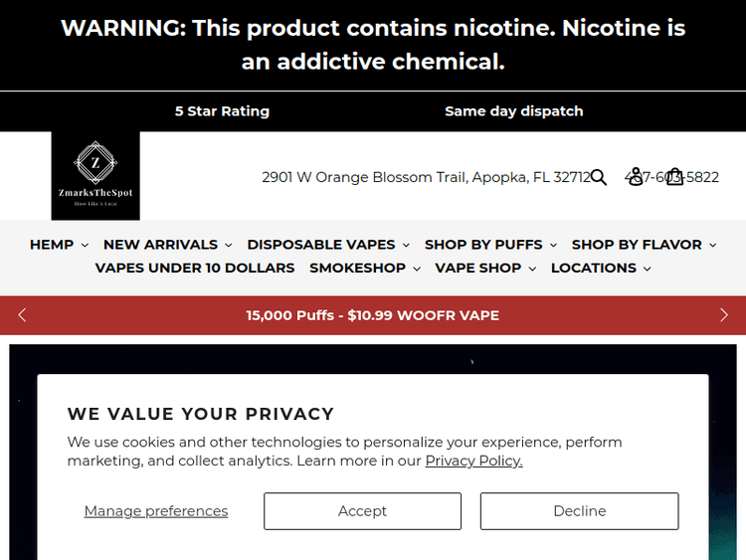Open Shop by Flavor dropdown
The image size is (746, 560).
(644, 245)
